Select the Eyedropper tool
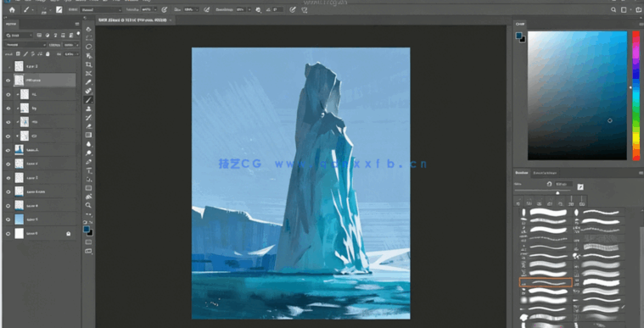 point(89,82)
